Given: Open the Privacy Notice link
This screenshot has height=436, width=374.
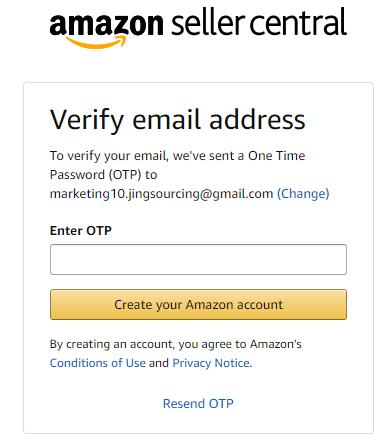Looking at the screenshot, I should 211,363.
